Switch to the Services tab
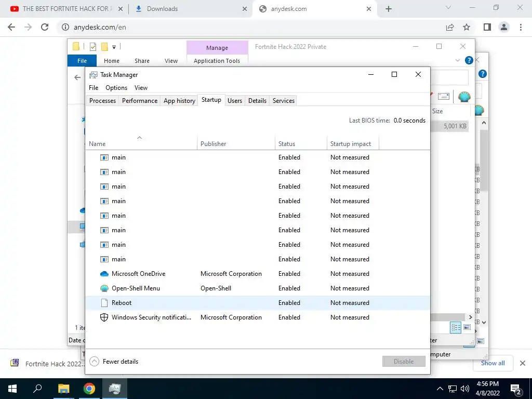532x399 pixels. coord(283,101)
